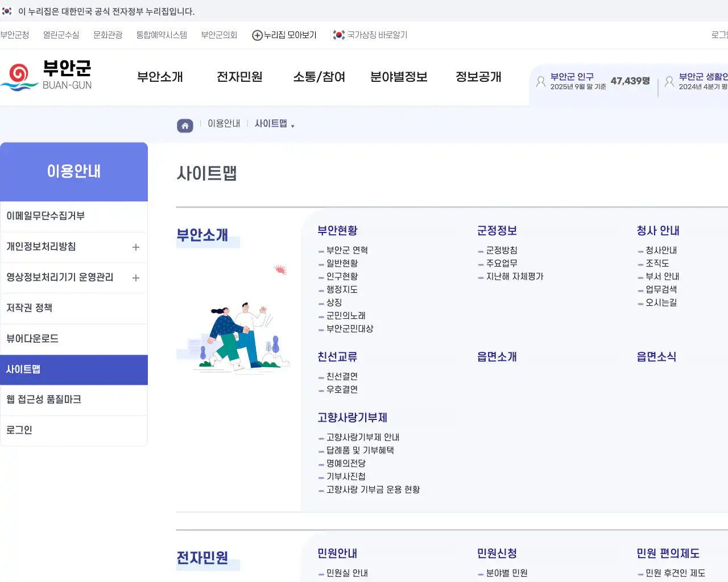
Task: Go to 부안군청 top link
Action: [15, 35]
